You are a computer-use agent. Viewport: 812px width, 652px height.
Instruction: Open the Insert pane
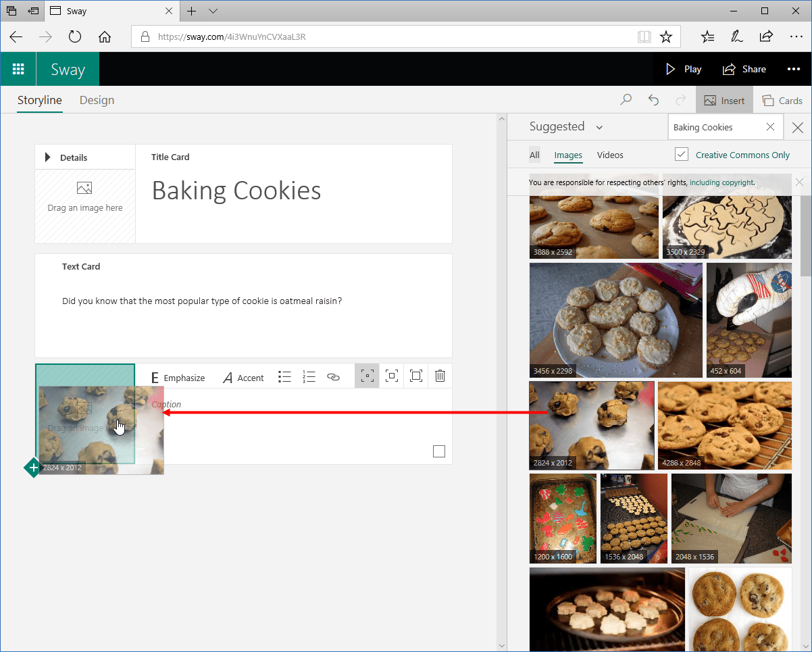(724, 100)
